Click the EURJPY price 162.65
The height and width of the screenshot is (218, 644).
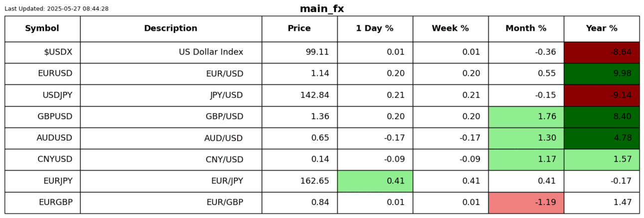300,181
